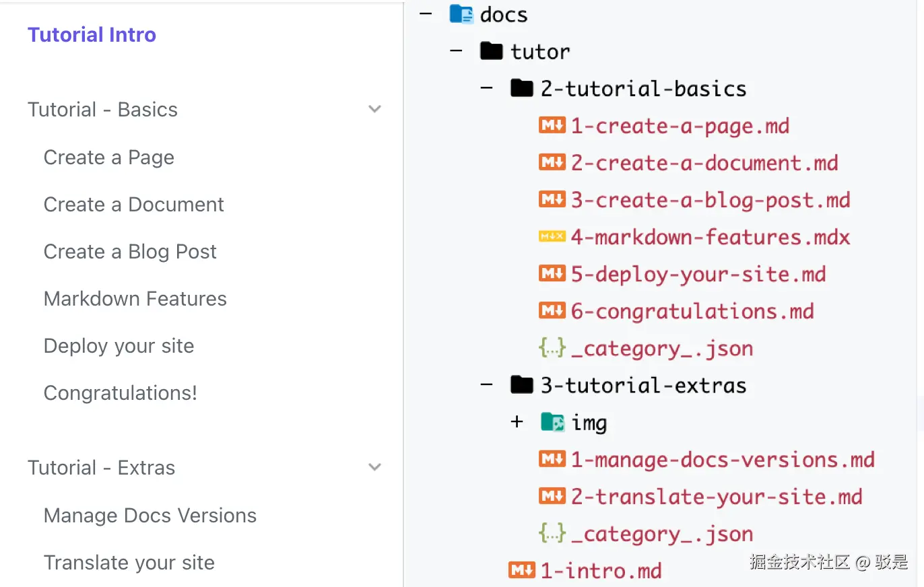Click the green img folder icon
This screenshot has height=587, width=924.
[x=552, y=422]
